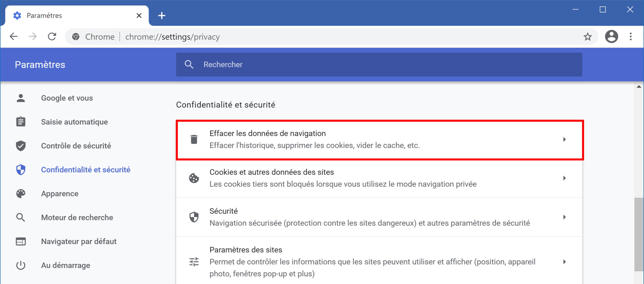Click the magnifier icon in Rechercher bar

tap(189, 64)
